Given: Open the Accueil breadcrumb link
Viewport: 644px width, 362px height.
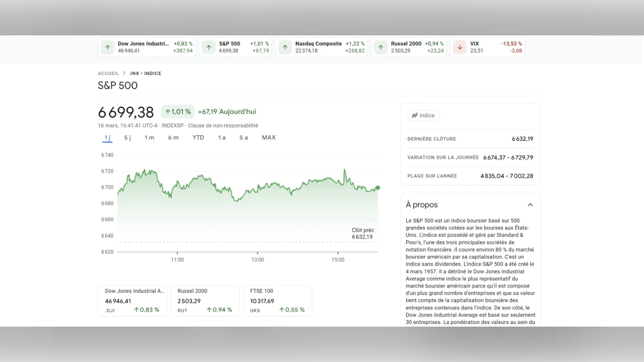Looking at the screenshot, I should point(108,73).
